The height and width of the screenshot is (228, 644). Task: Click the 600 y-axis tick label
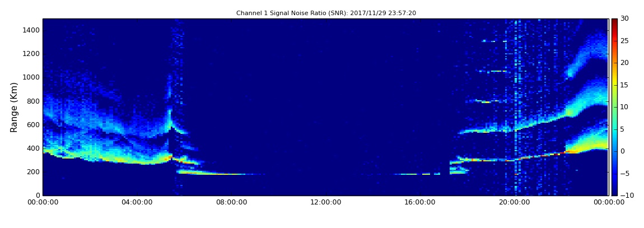coord(33,124)
